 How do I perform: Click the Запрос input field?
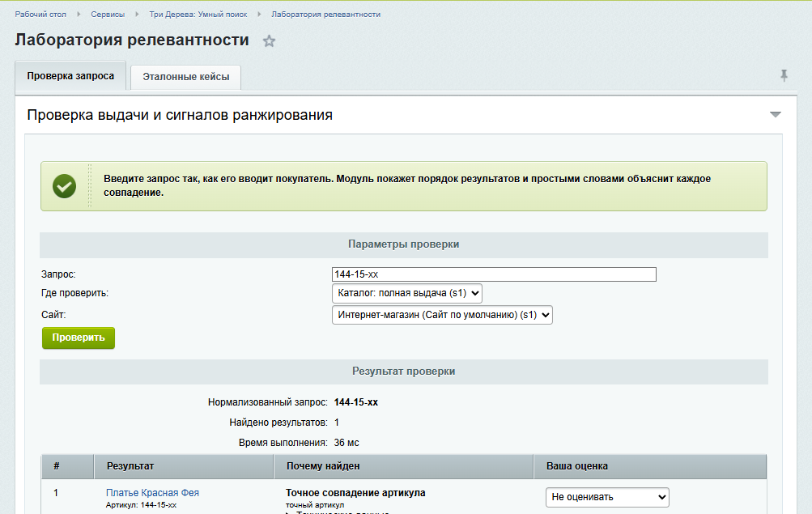[494, 274]
